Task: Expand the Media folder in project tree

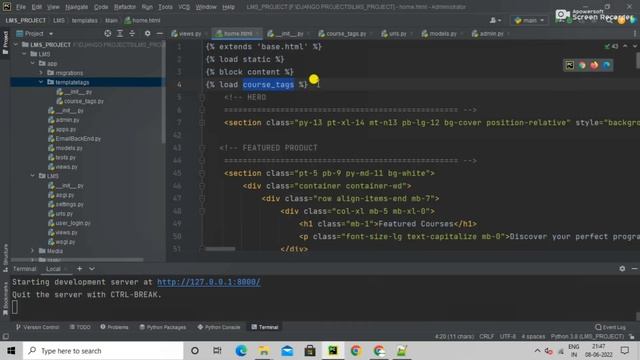Action: pyautogui.click(x=33, y=251)
